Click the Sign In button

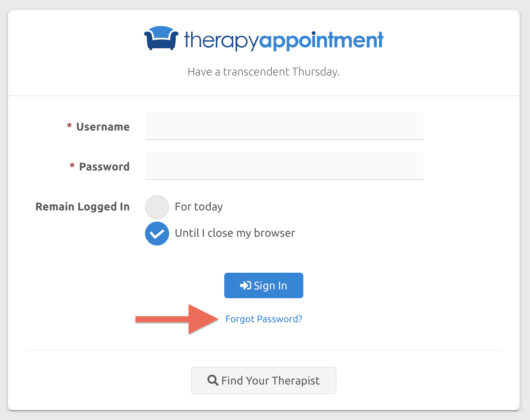pyautogui.click(x=264, y=285)
